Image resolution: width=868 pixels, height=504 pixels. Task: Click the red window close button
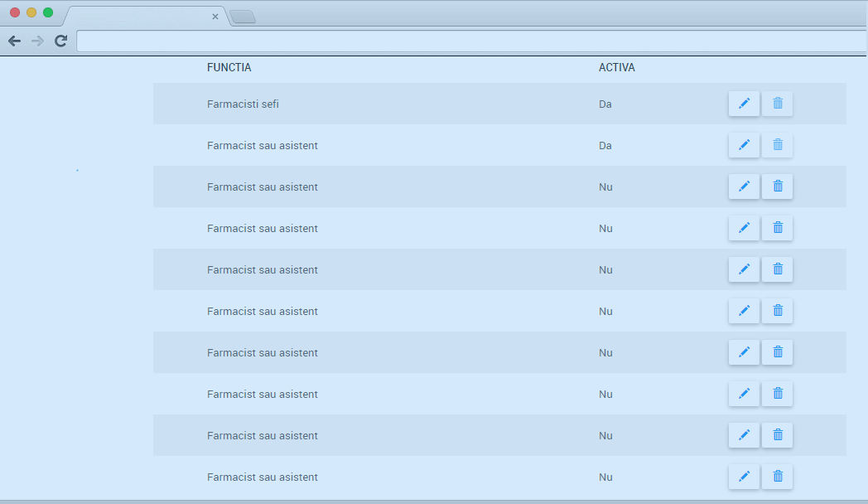[x=15, y=12]
